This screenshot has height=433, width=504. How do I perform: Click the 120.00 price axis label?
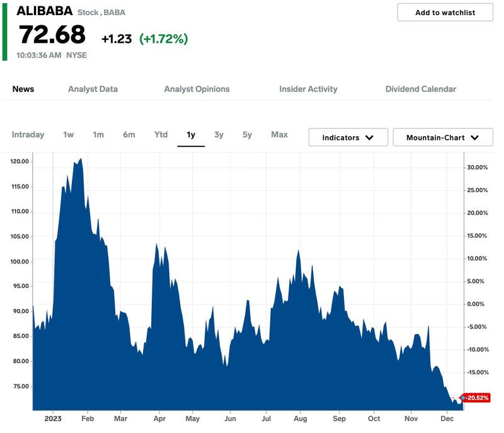(x=20, y=161)
